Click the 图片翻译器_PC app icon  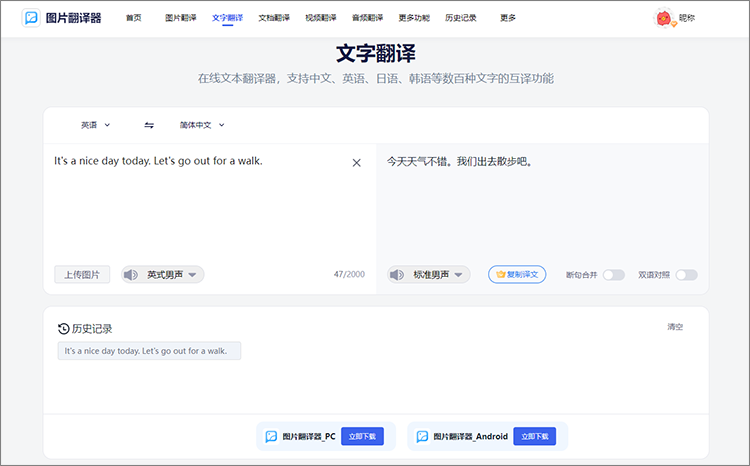270,436
